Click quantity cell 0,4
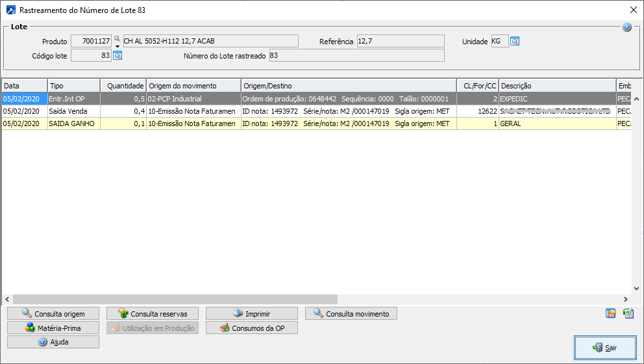This screenshot has height=364, width=644. click(x=123, y=111)
